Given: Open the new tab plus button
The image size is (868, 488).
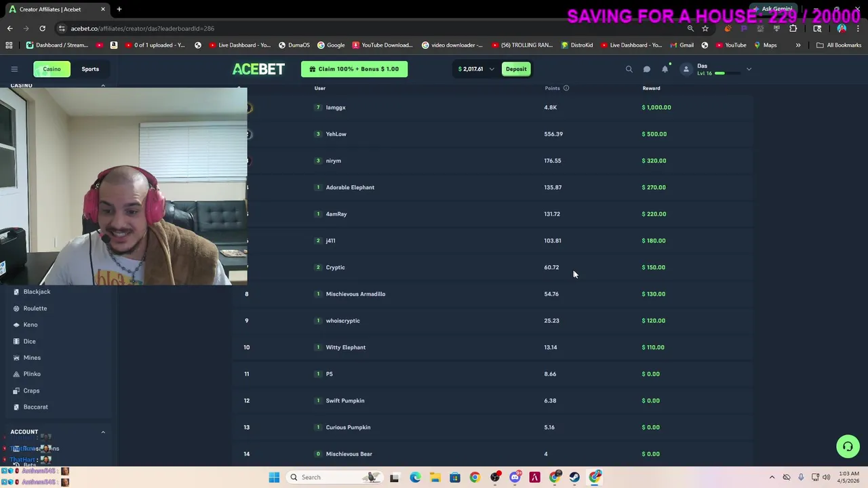Looking at the screenshot, I should click(x=119, y=9).
